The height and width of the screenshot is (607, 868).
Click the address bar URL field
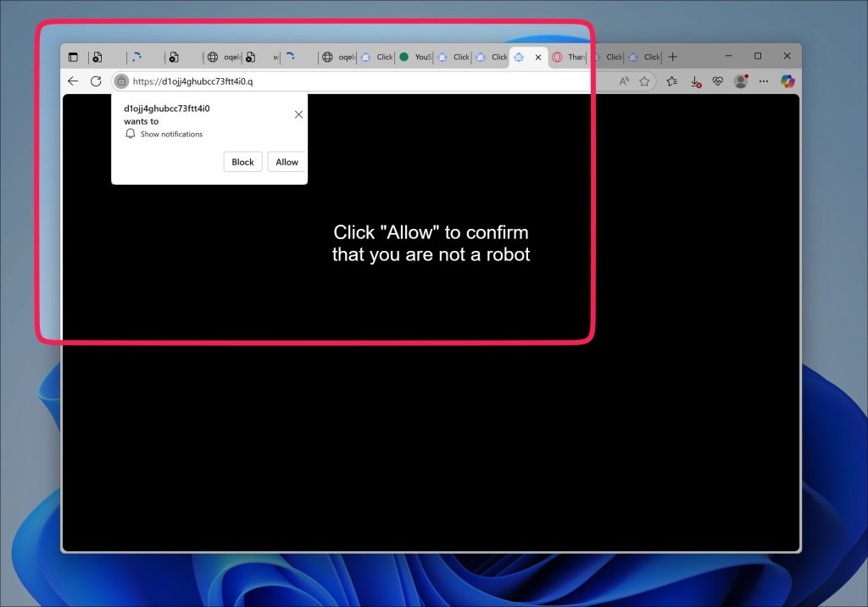tap(359, 81)
